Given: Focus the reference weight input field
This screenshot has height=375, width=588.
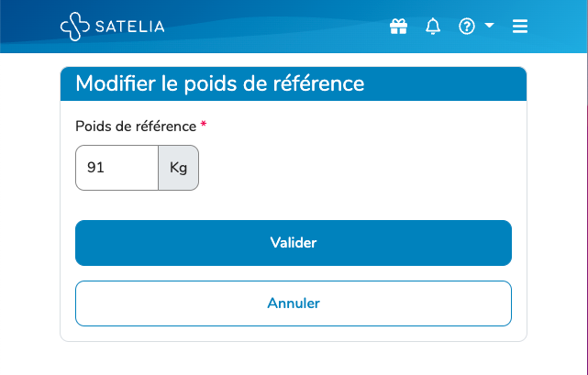Looking at the screenshot, I should (x=117, y=168).
